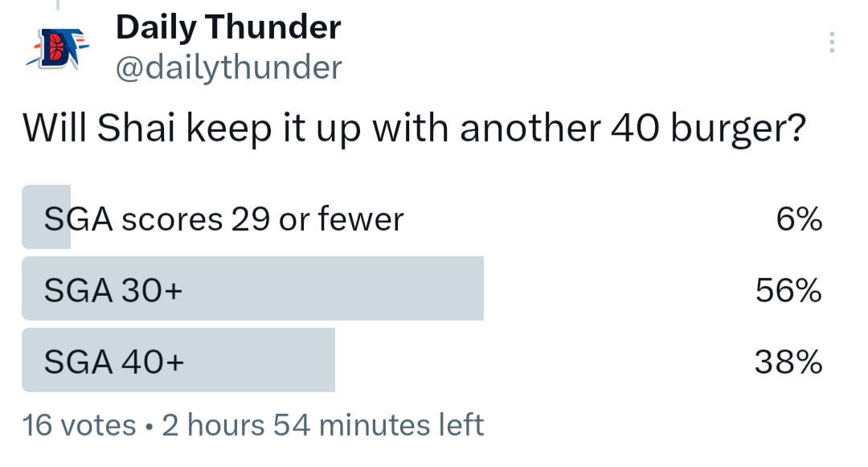Viewport: 868px width, 467px height.
Task: Click the "16 votes" count
Action: pyautogui.click(x=79, y=424)
